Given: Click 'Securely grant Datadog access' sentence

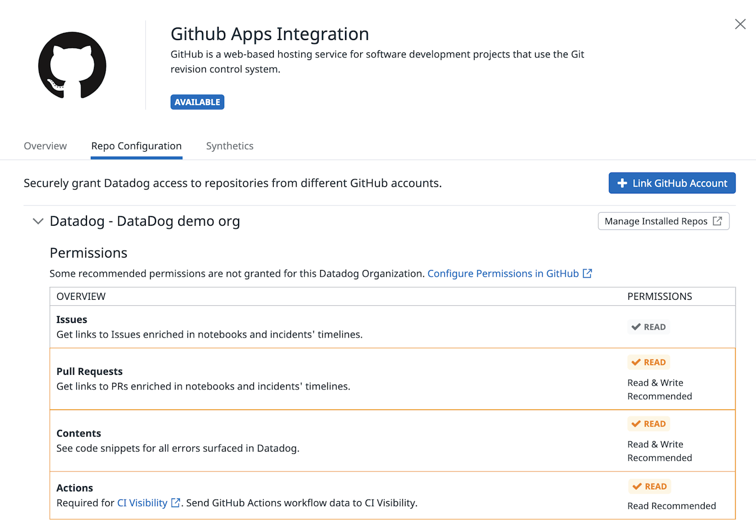Looking at the screenshot, I should tap(233, 183).
